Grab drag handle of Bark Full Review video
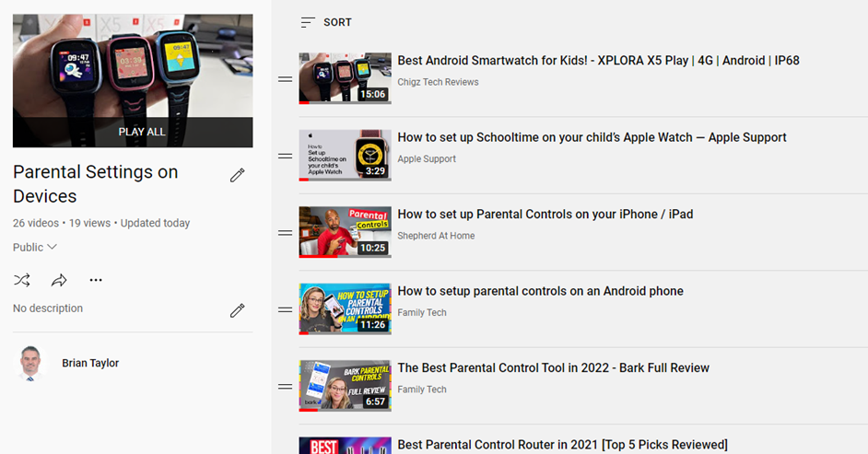 (285, 387)
